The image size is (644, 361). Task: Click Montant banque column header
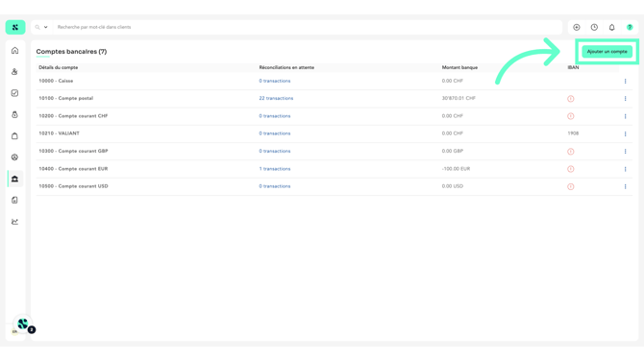[459, 67]
